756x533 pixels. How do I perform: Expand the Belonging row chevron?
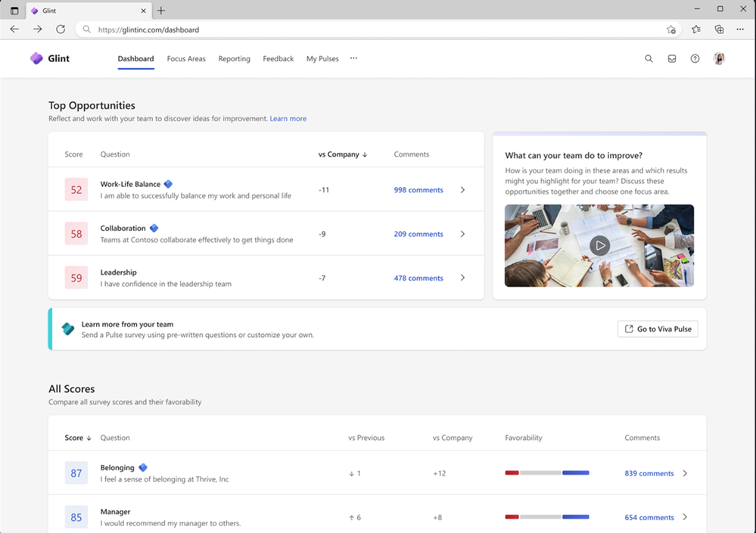point(685,473)
